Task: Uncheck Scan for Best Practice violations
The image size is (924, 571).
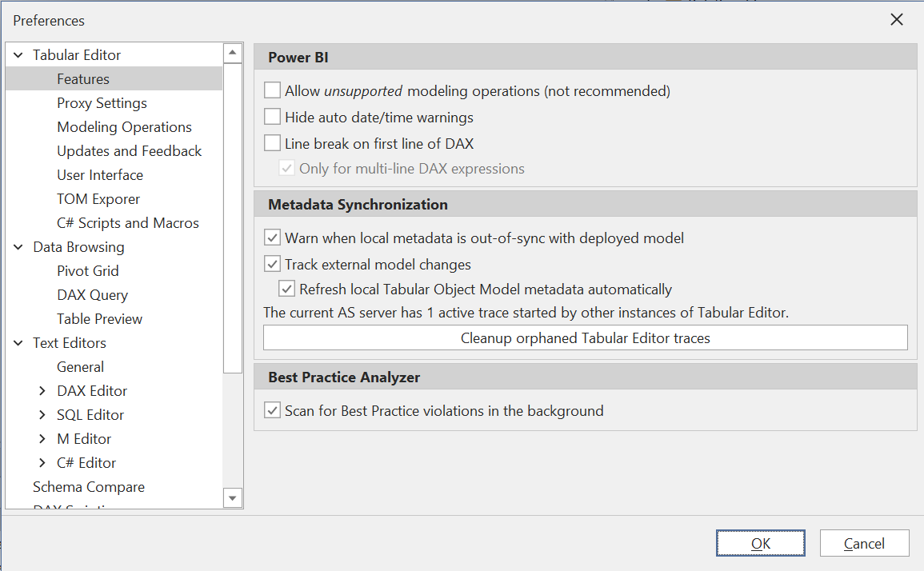Action: point(273,411)
